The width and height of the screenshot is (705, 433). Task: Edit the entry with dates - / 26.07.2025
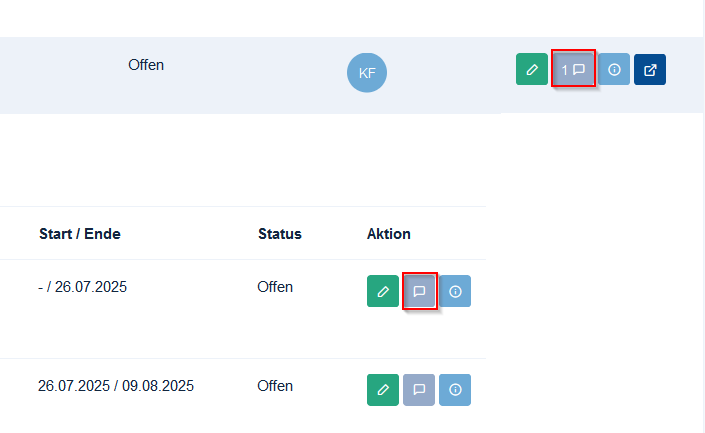point(383,291)
